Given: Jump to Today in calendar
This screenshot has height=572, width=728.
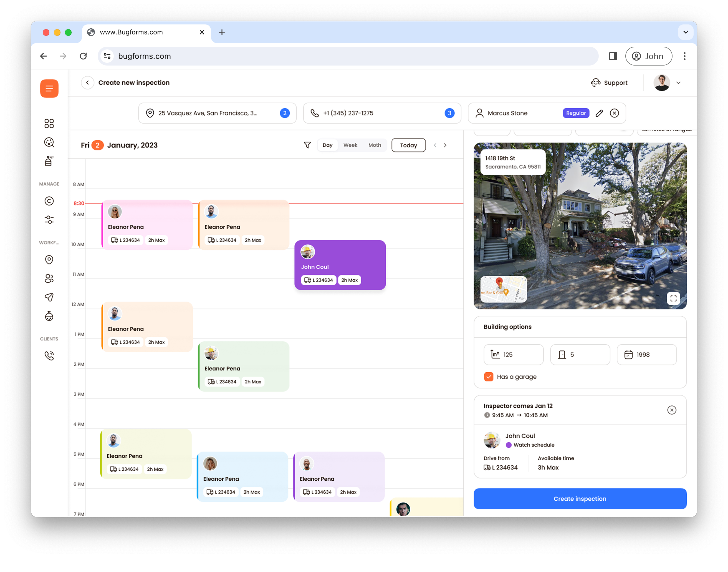Looking at the screenshot, I should [408, 145].
